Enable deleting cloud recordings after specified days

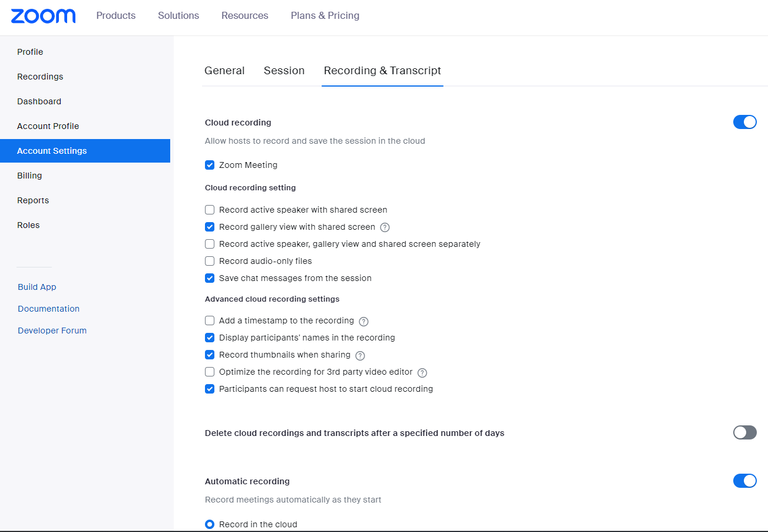point(744,433)
